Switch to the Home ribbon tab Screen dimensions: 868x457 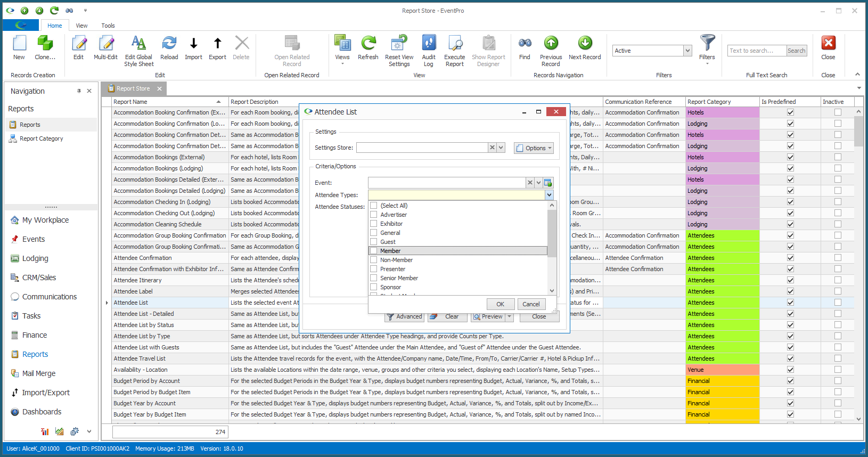[x=54, y=26]
